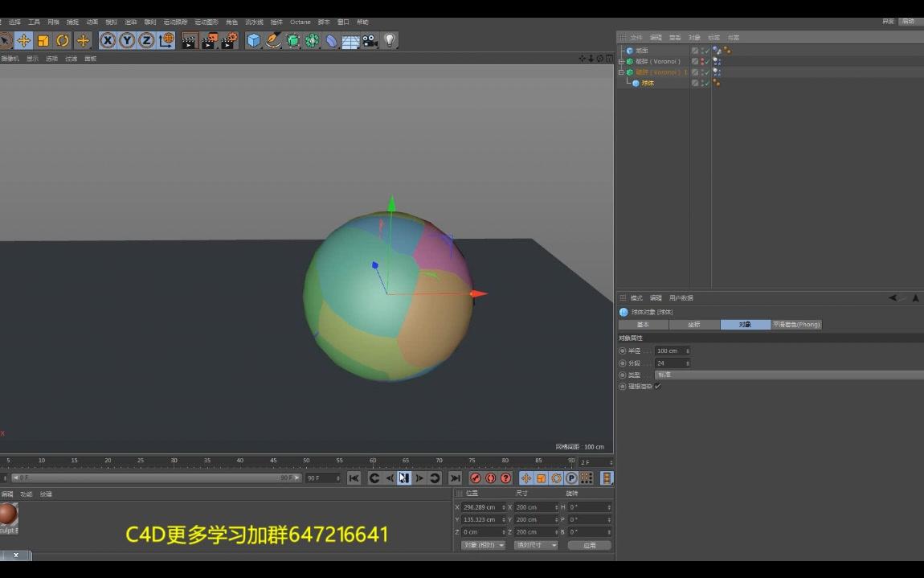Click Render to Picture Viewer icon
Screen dimensions: 924x578
pyautogui.click(x=209, y=41)
